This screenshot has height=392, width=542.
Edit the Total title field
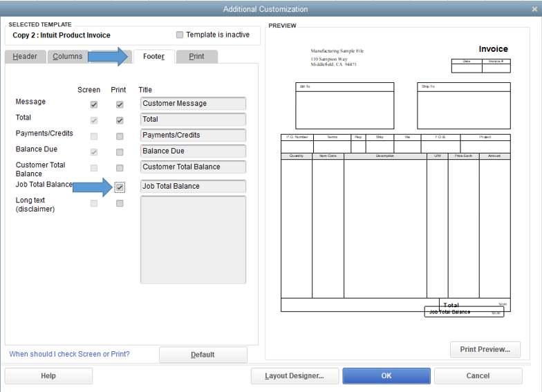(x=193, y=119)
